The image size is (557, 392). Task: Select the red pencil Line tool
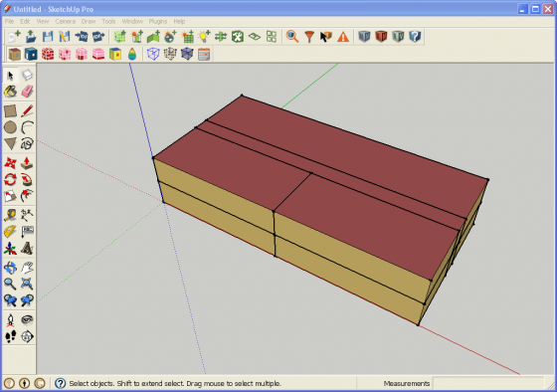coord(28,110)
